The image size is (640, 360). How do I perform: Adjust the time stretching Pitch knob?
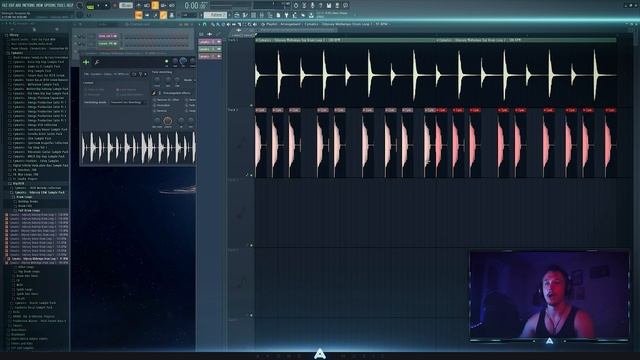tap(157, 80)
